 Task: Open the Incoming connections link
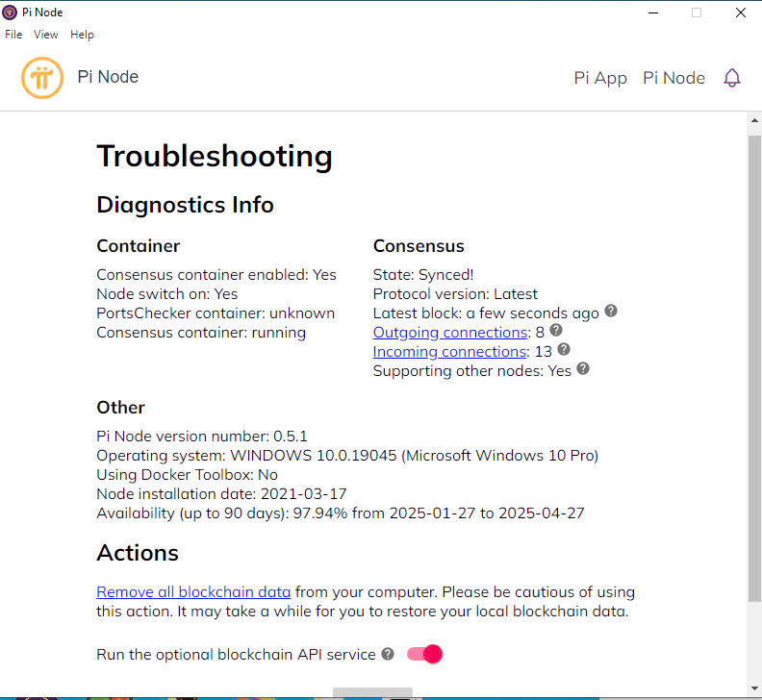(449, 352)
